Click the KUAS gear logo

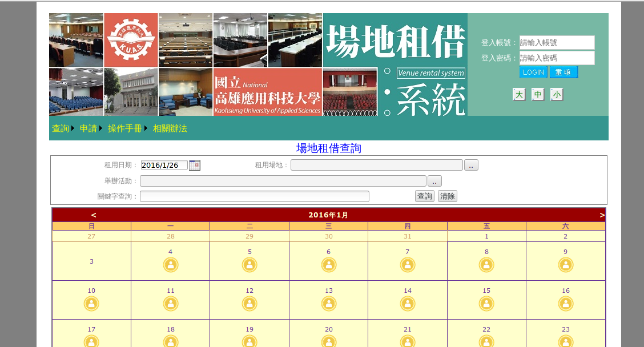[131, 40]
